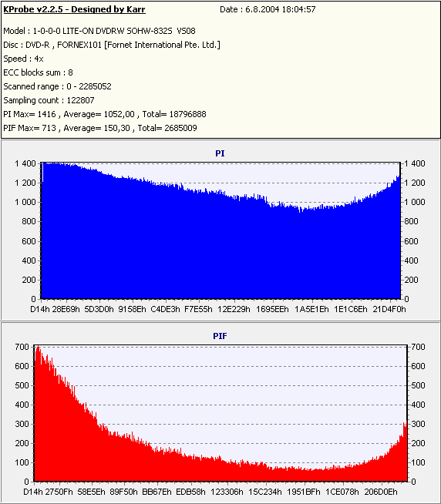Viewport: 441px width, 504px height.
Task: Click the Disc line with 'FORNEX101'
Action: pyautogui.click(x=112, y=45)
